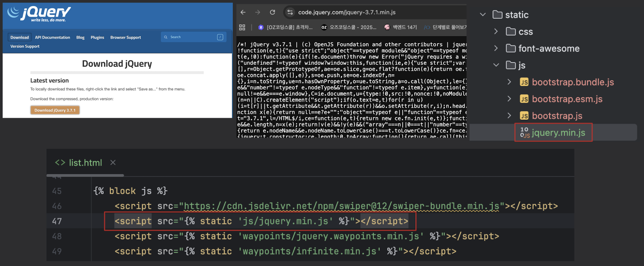Click the file icon of jquery.min.js

525,133
